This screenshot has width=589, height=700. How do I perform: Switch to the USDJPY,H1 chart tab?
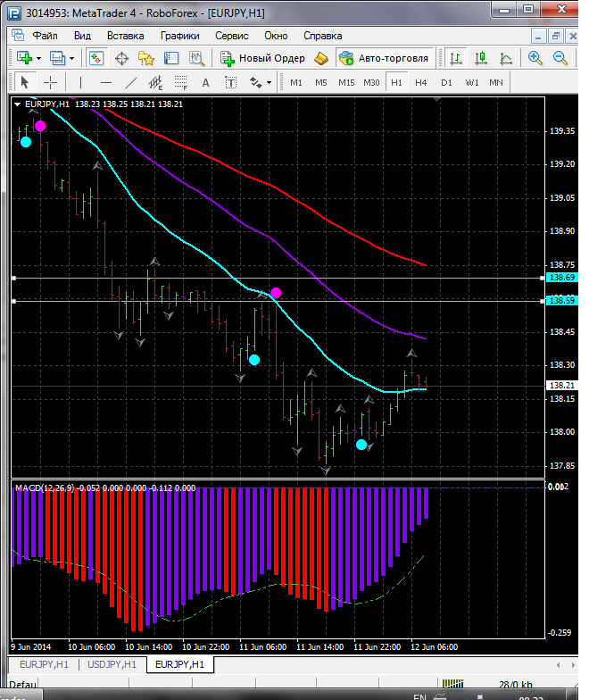[112, 664]
